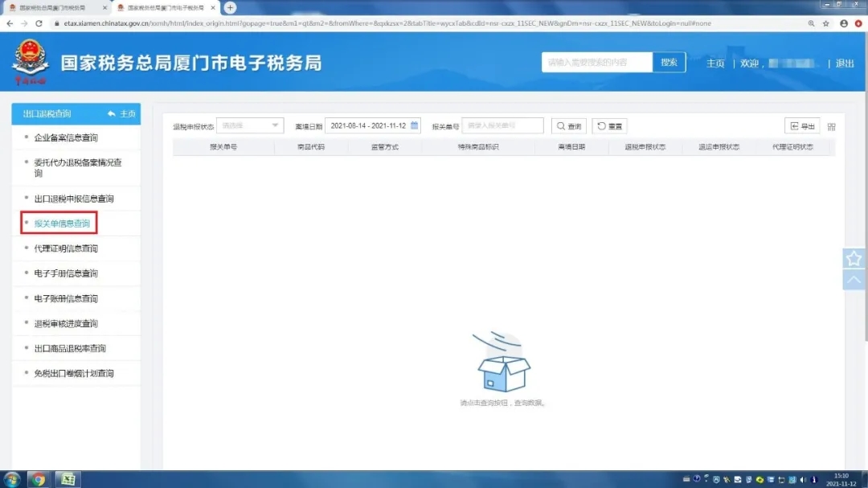Viewport: 868px width, 488px height.
Task: Click the 搜索 button in the header
Action: tap(669, 63)
